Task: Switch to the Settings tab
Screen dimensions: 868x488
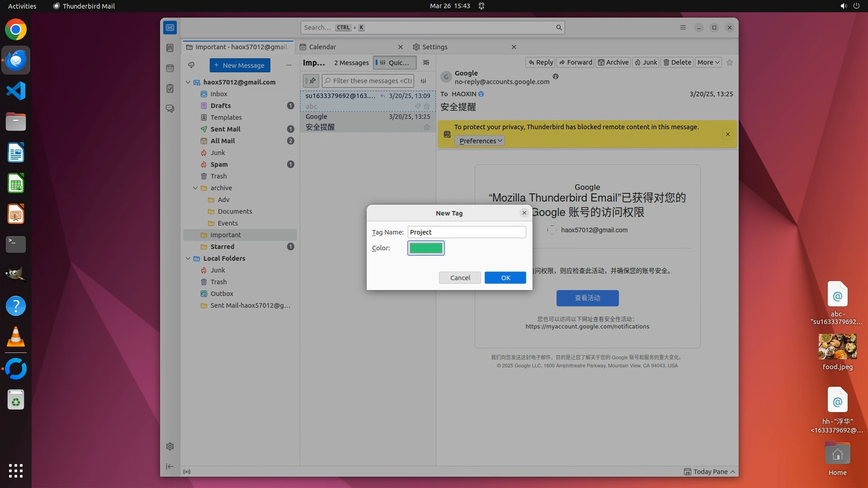Action: (434, 47)
